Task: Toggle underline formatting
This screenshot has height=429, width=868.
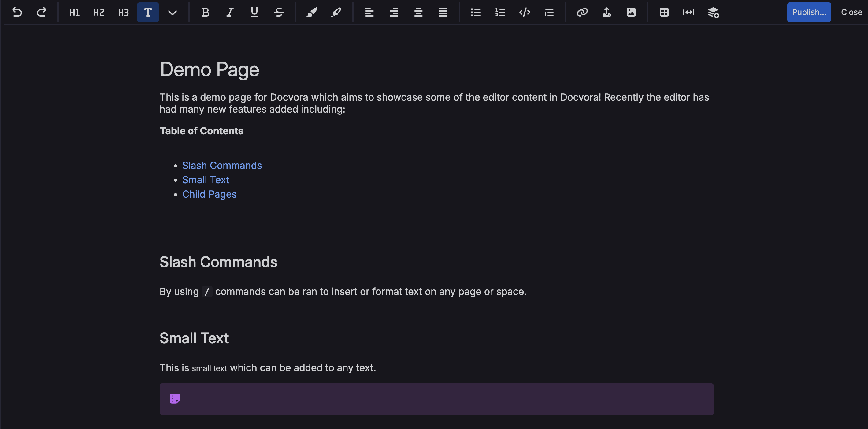Action: click(254, 13)
